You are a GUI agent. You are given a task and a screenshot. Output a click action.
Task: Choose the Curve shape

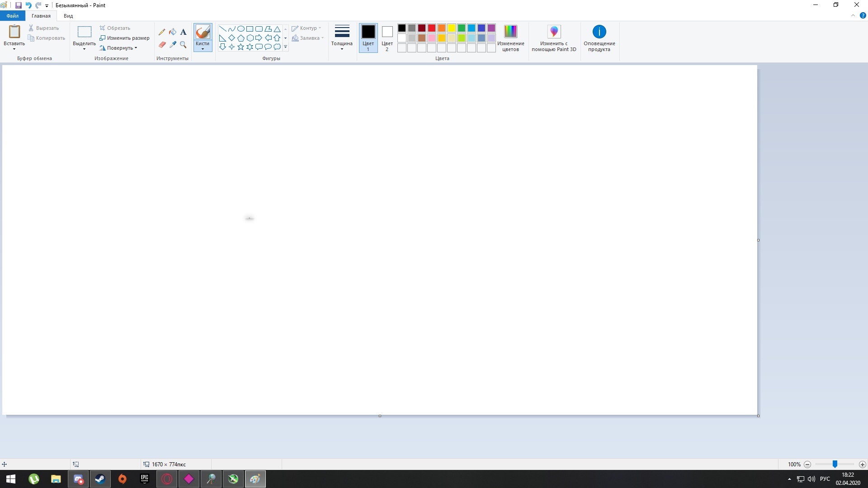click(x=231, y=29)
